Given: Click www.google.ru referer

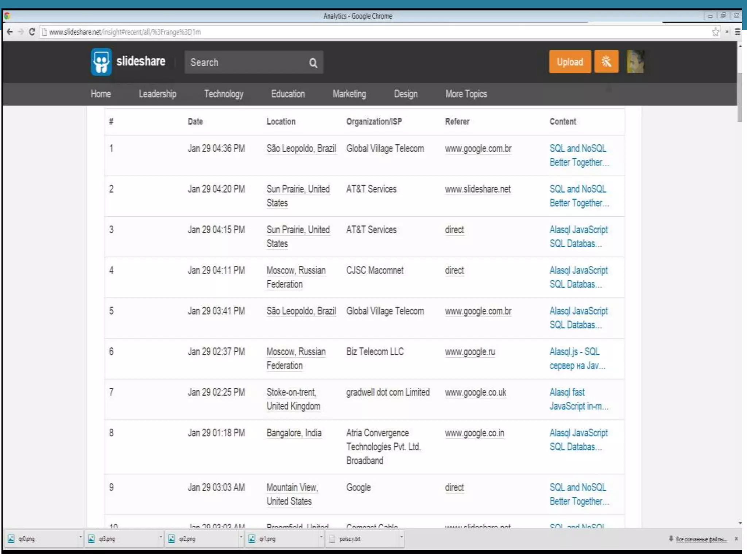Looking at the screenshot, I should pos(470,352).
